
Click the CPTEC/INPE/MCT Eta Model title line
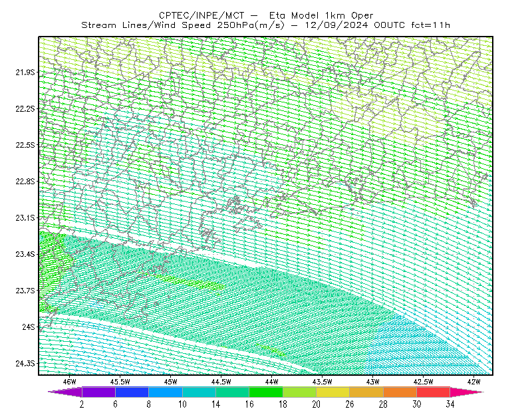[266, 15]
